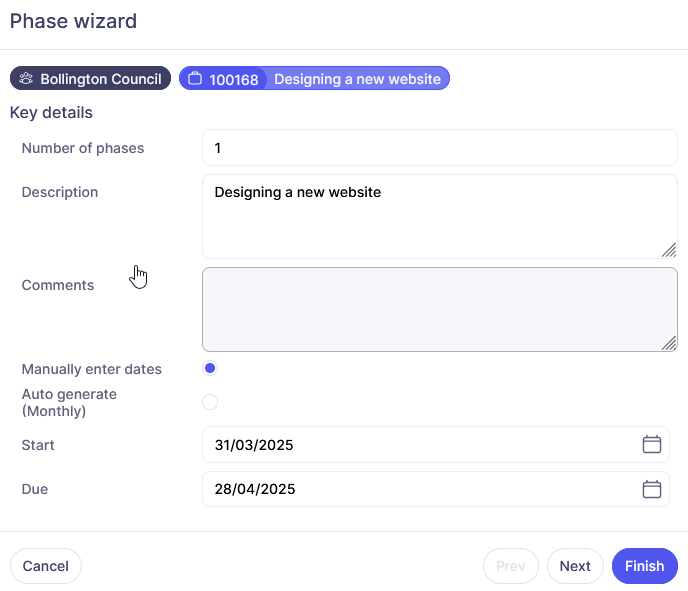Select the Auto generate (Monthly) radio button
688x591 pixels.
tap(210, 402)
